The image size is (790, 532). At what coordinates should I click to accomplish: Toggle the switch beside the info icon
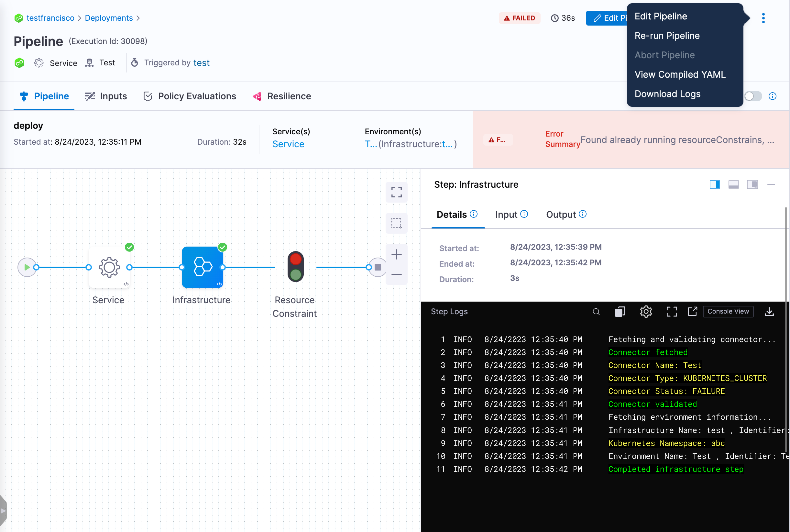pyautogui.click(x=753, y=96)
